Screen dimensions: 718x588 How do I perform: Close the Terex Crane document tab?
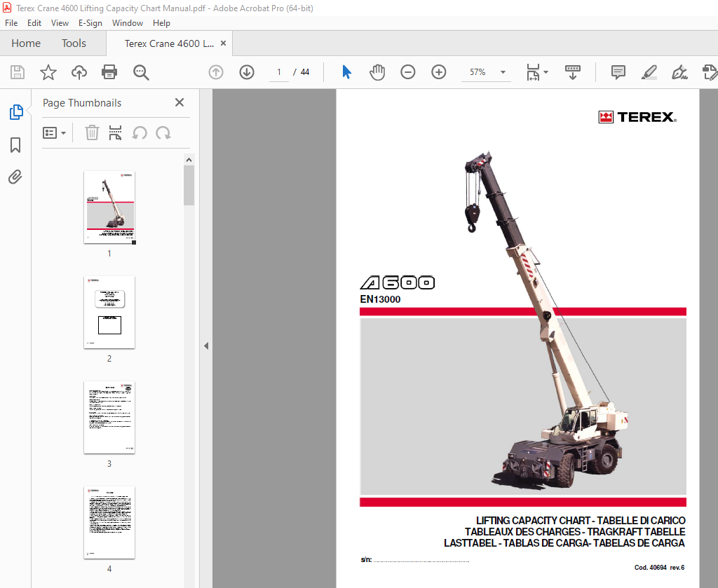224,43
